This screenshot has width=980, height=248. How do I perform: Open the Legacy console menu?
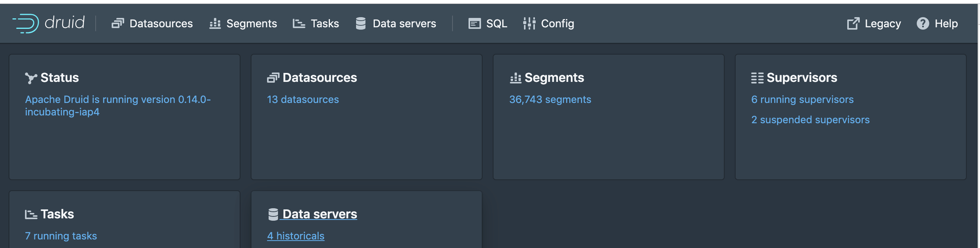874,23
